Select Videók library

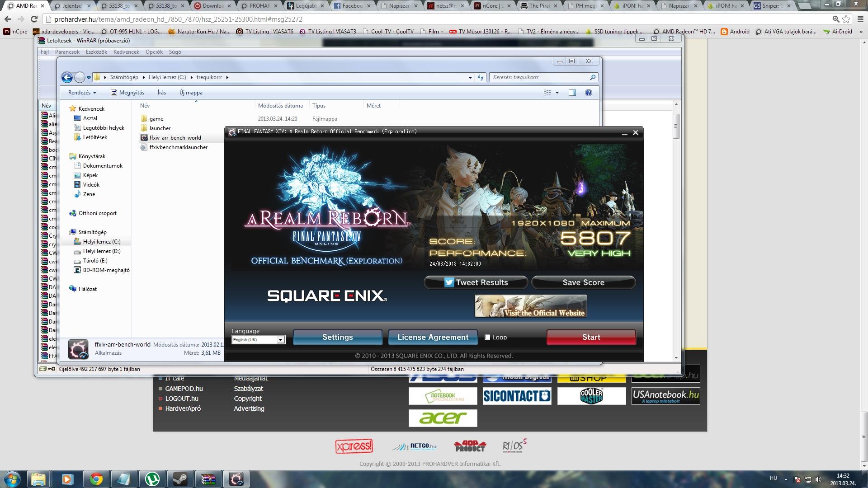[x=91, y=185]
